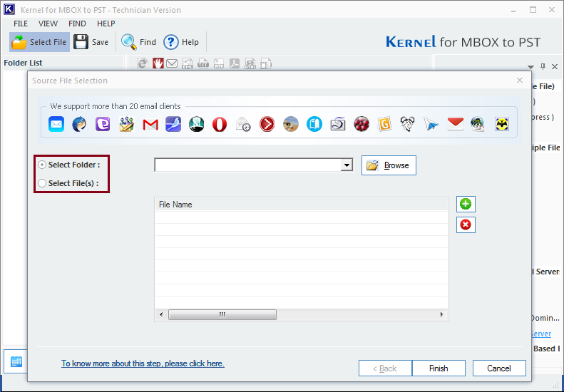Click the Back button

385,368
